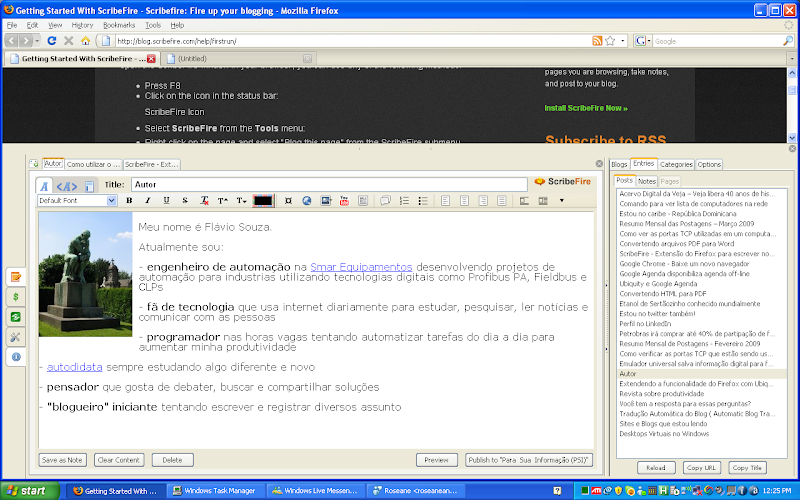
Task: Click the remove formatting icon
Action: (204, 201)
